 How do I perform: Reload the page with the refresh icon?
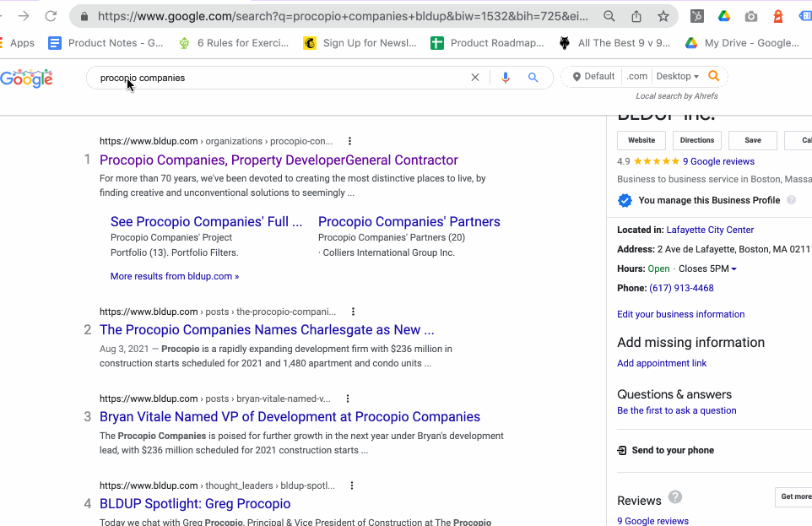tap(51, 16)
